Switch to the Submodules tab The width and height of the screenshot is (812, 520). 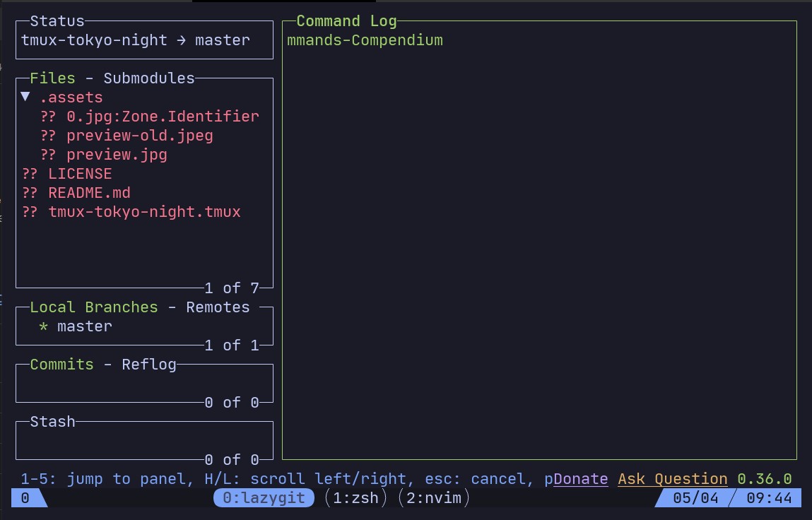pyautogui.click(x=149, y=78)
